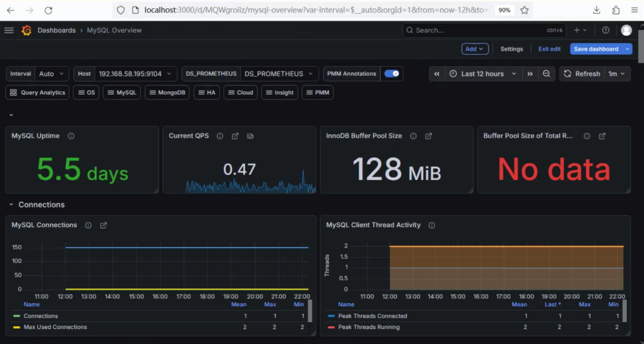Open InnoDB Buffer Pool Size external link
This screenshot has width=644, height=344.
[428, 136]
